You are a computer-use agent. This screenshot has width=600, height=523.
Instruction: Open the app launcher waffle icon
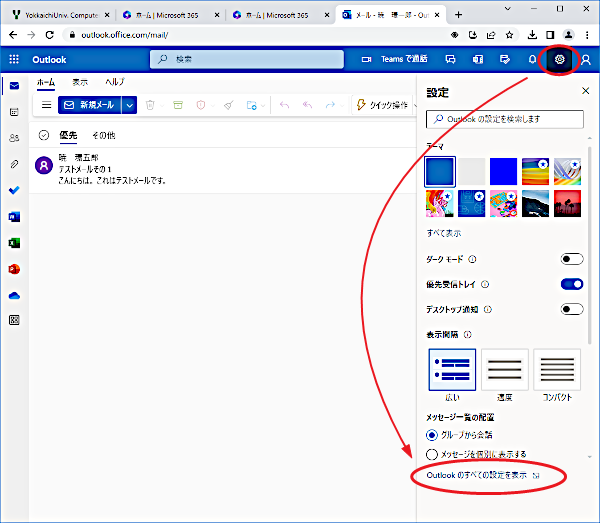14,59
